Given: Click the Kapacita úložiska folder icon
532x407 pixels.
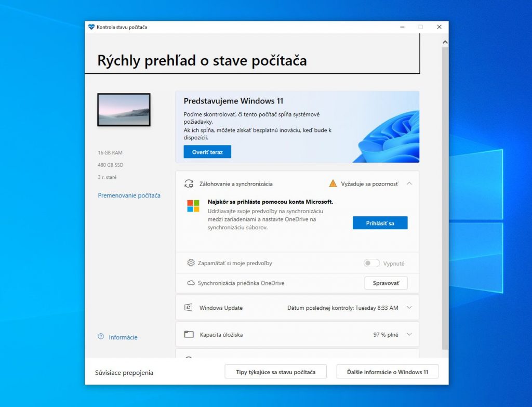Looking at the screenshot, I should [189, 335].
